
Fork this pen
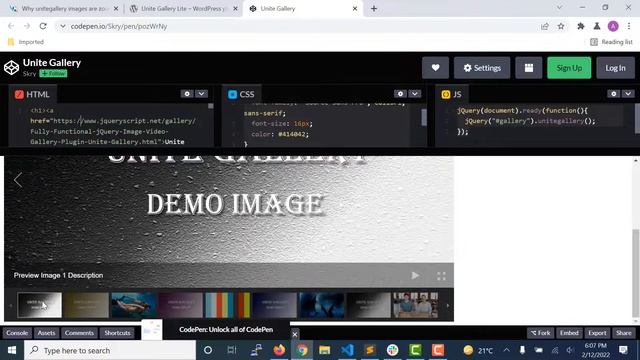click(540, 333)
